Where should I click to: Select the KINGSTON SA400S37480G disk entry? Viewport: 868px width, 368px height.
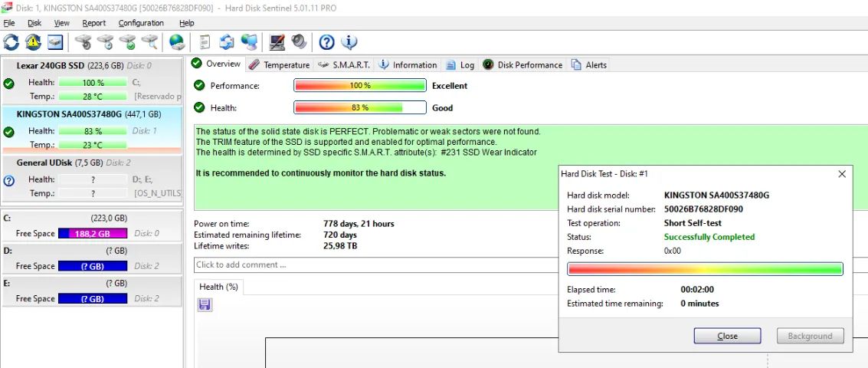point(92,130)
